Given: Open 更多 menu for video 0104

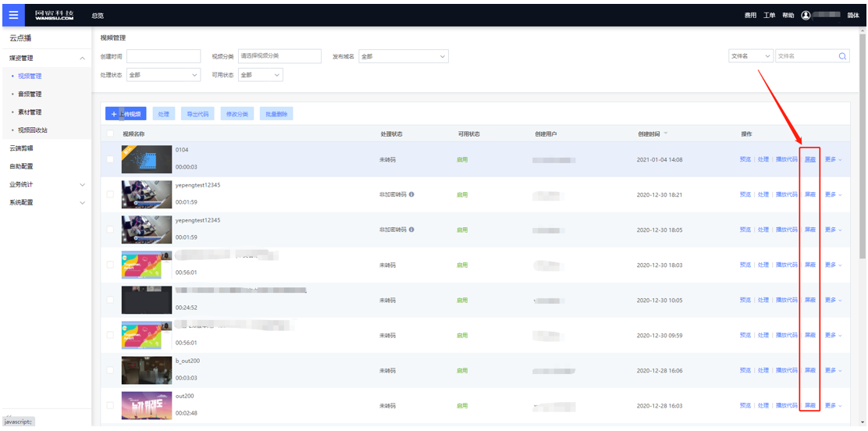Looking at the screenshot, I should [833, 159].
